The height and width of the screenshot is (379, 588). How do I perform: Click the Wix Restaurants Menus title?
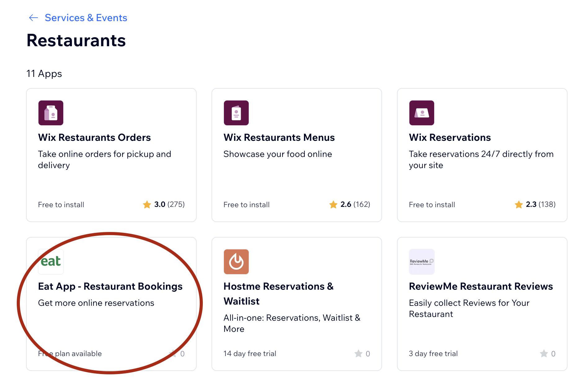coord(279,137)
